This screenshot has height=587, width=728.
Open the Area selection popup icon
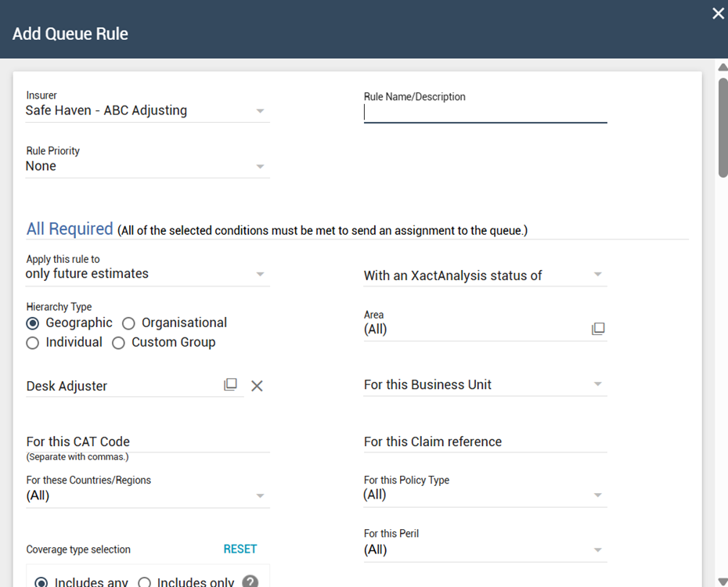[598, 329]
